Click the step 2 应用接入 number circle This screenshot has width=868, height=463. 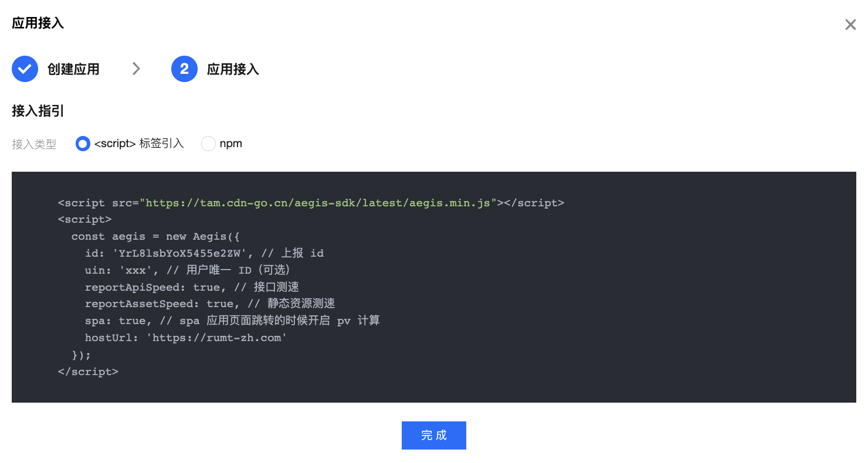click(184, 69)
